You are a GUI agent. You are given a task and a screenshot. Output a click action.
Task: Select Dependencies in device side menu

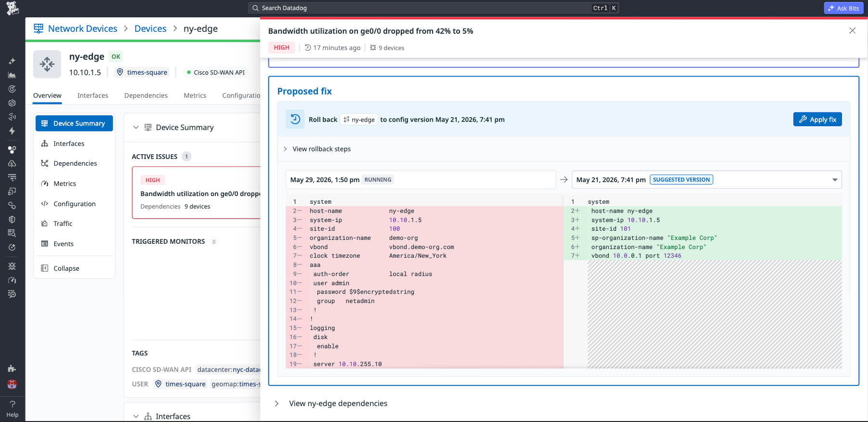(x=74, y=163)
